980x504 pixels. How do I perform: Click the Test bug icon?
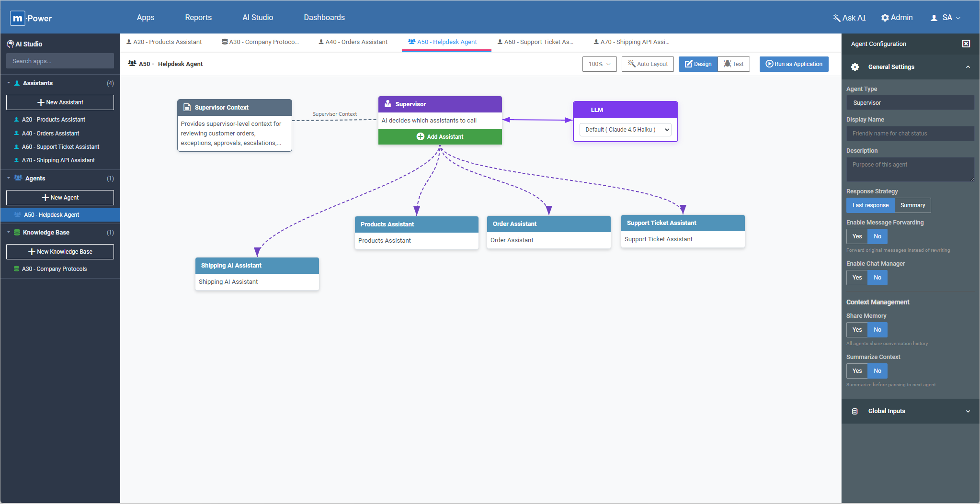coord(727,64)
